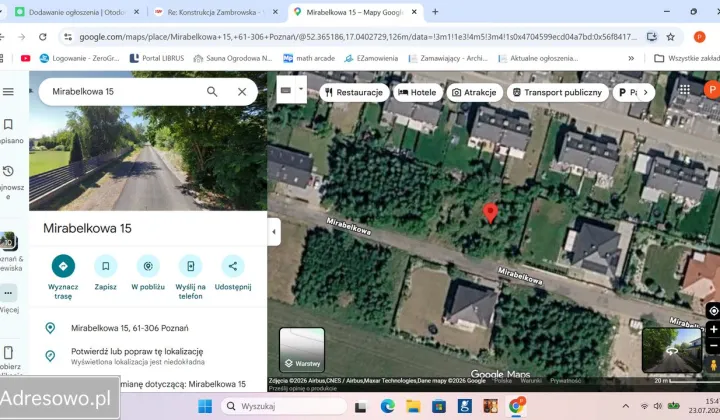
Task: Open EZamowienia bookmark
Action: coord(371,58)
